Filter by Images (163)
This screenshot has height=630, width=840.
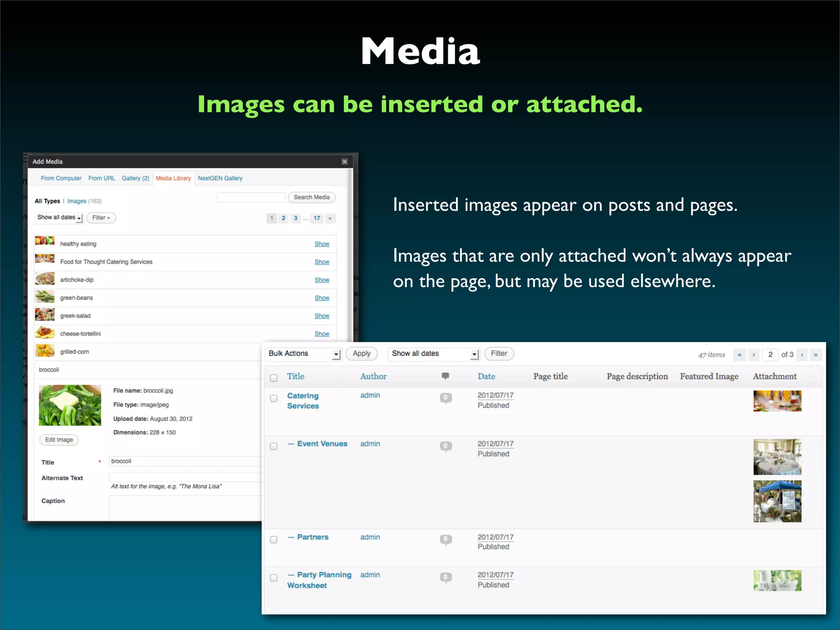click(84, 201)
